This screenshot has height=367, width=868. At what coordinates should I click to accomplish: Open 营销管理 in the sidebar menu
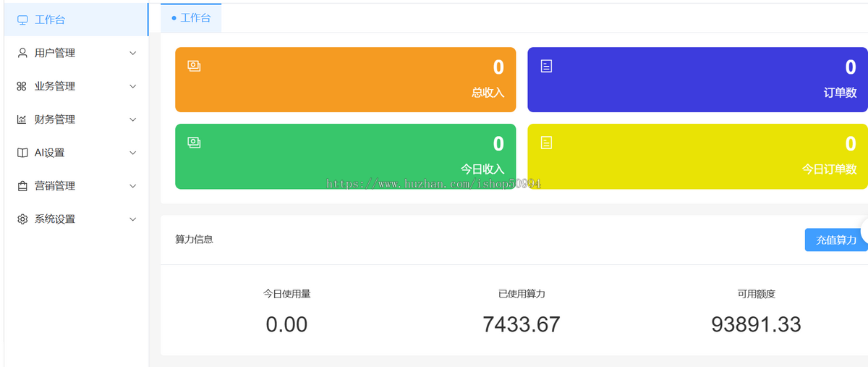[x=55, y=186]
